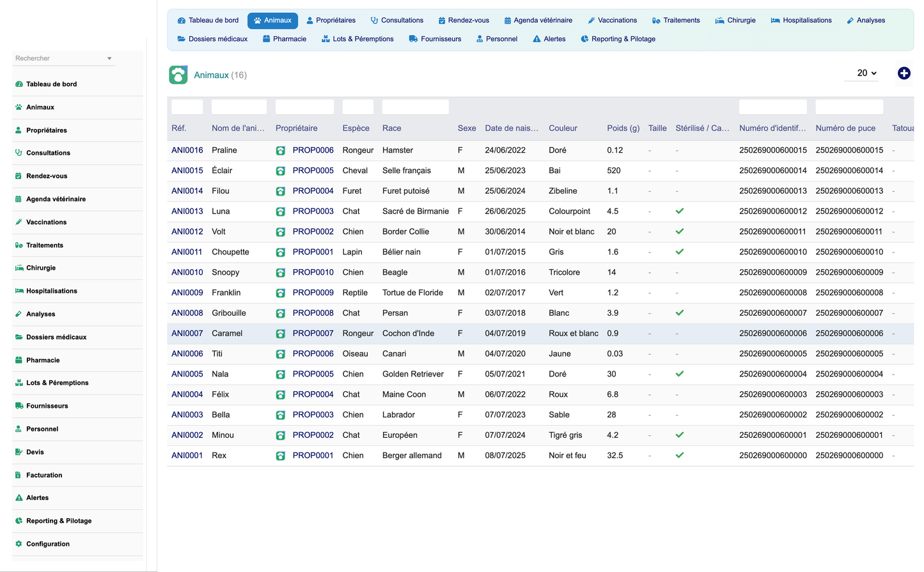Screen dimensions: 924x572
Task: Open owner PROP0009 link for Franklin
Action: (313, 293)
